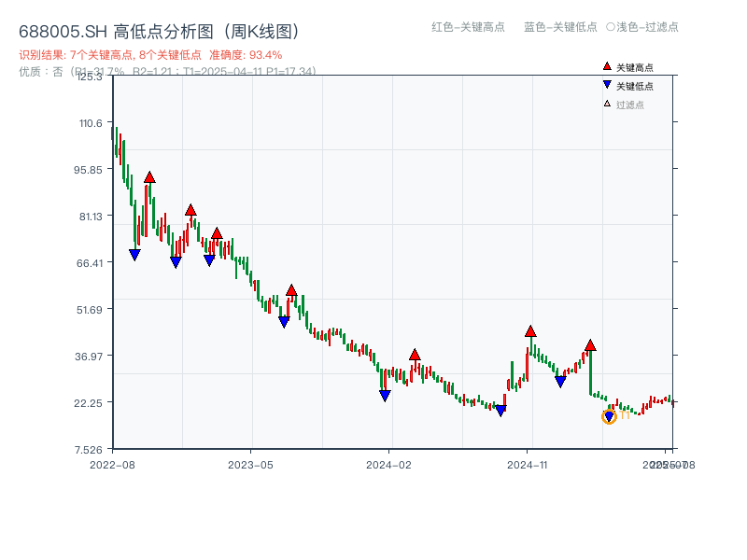
Task: Select the blue 关键低点 triangle icon in legend box
Action: pyautogui.click(x=605, y=86)
